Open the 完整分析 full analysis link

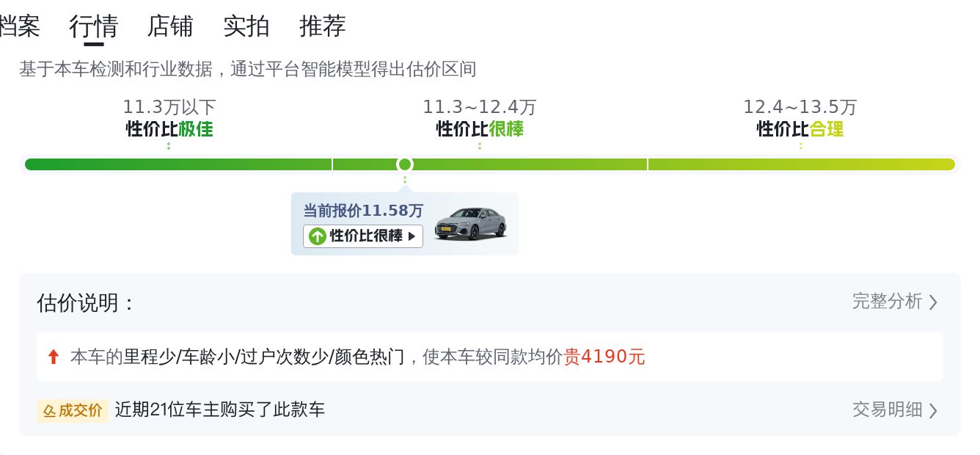point(888,302)
